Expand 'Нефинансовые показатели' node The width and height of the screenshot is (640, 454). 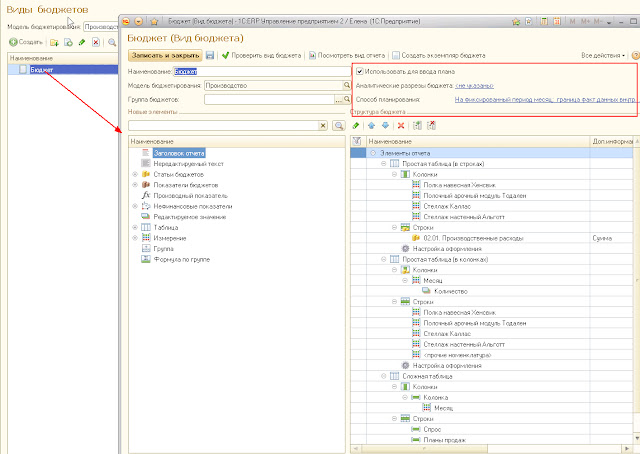pyautogui.click(x=135, y=206)
